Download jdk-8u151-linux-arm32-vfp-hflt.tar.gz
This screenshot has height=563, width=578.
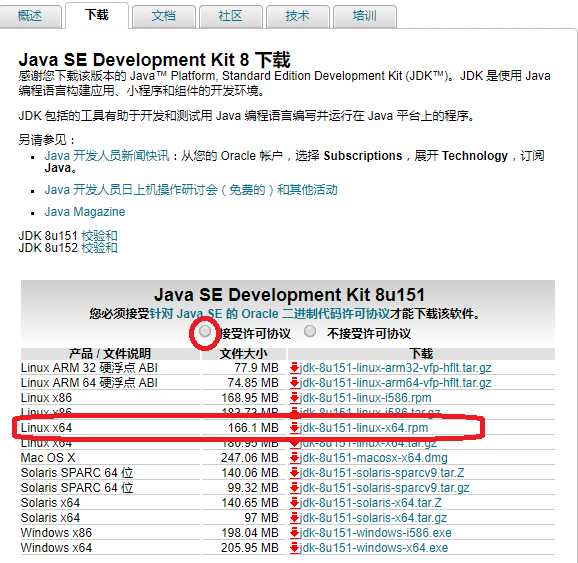tap(395, 368)
